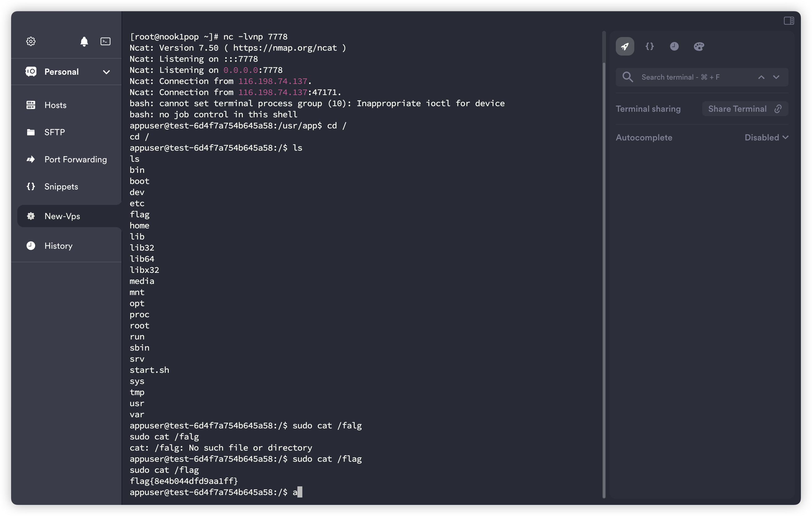Open the Snippets section
812x516 pixels.
click(x=66, y=186)
